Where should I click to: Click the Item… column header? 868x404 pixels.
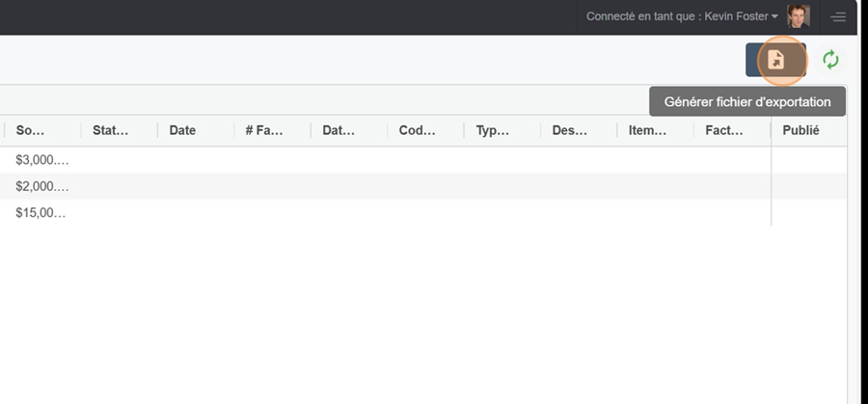[x=647, y=130]
